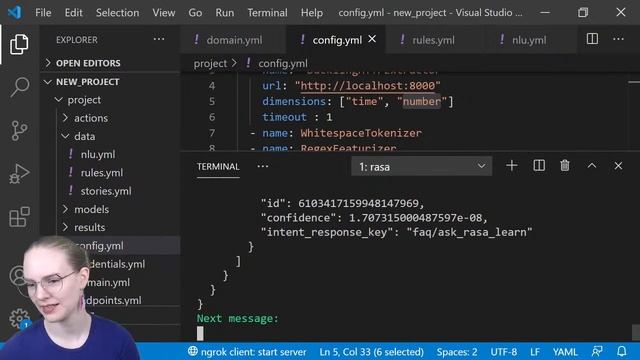Click the terminal vertical scrollbar
The image size is (640, 360).
[x=636, y=332]
